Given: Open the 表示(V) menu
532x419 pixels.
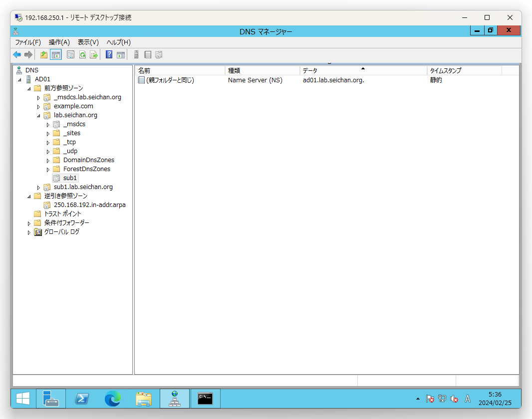Looking at the screenshot, I should click(x=88, y=42).
